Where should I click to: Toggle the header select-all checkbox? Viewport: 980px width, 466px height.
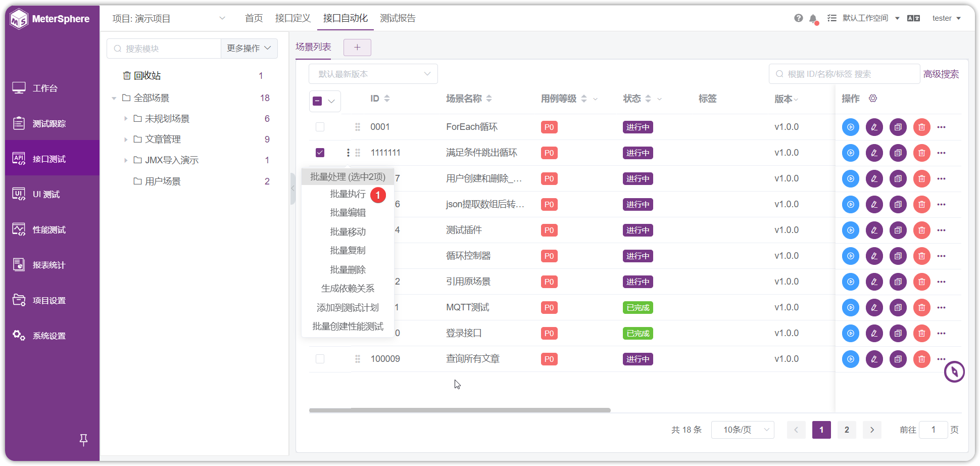tap(318, 101)
